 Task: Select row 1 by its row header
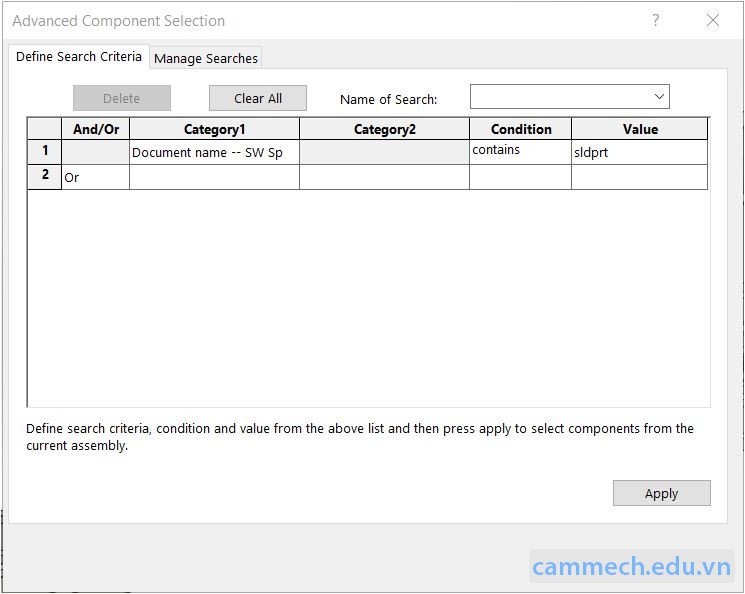pos(45,152)
